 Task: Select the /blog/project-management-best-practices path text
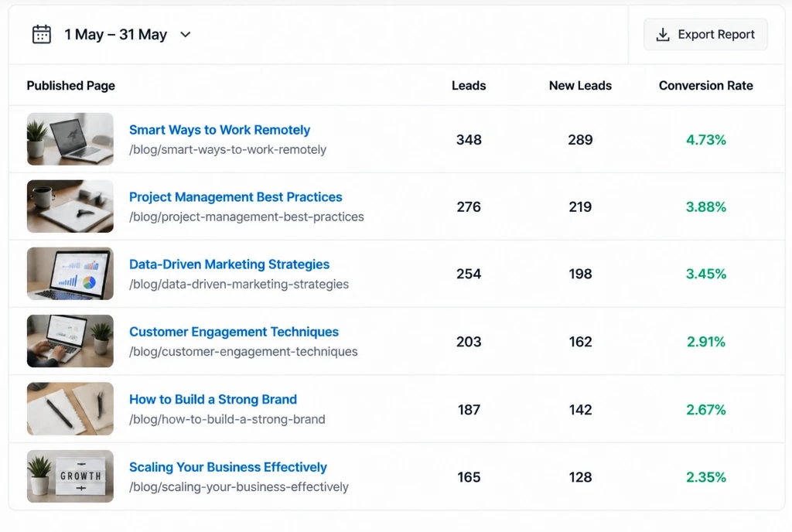(x=247, y=217)
